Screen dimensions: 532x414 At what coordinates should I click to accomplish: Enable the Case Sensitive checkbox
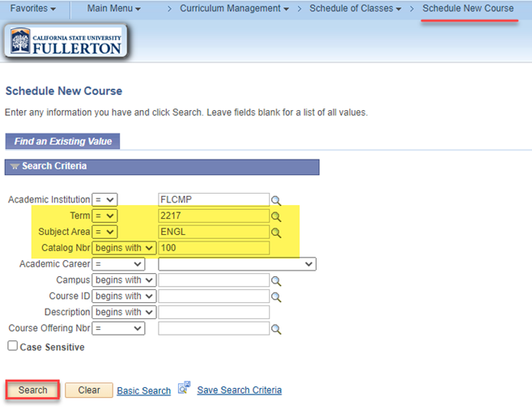pyautogui.click(x=12, y=346)
